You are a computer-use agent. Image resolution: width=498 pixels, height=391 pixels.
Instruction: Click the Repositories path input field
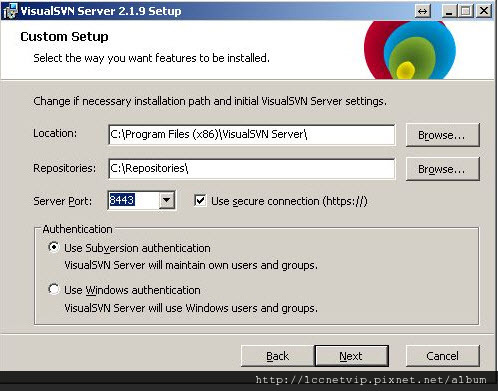(252, 169)
